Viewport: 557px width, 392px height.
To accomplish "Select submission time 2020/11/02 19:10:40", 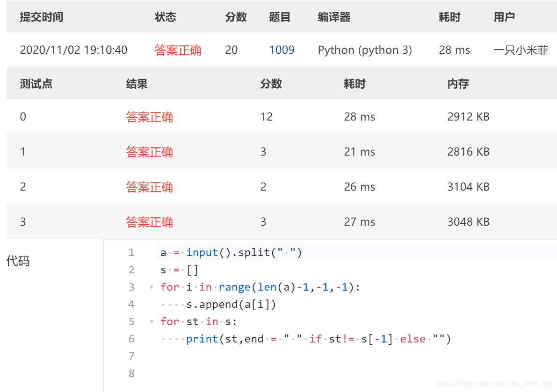I will [x=73, y=50].
